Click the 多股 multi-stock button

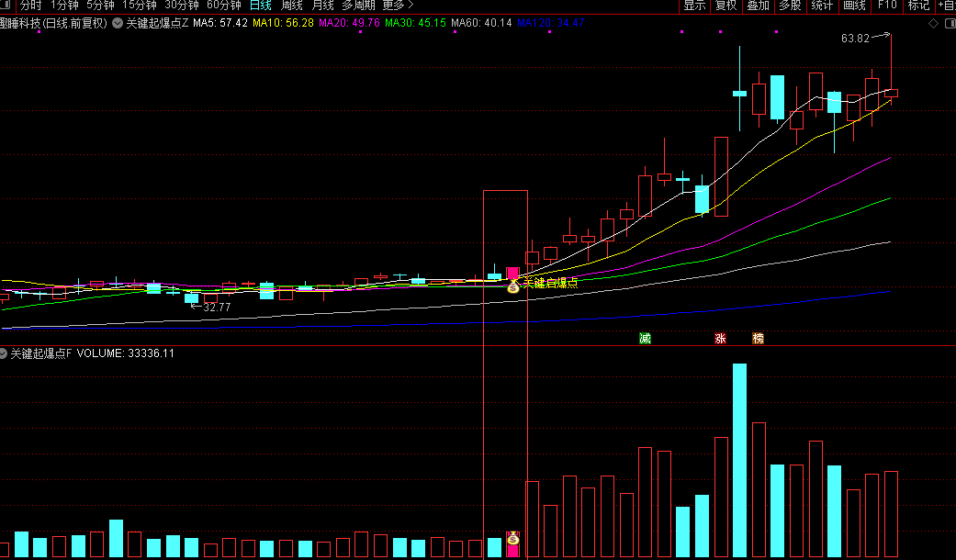[790, 6]
